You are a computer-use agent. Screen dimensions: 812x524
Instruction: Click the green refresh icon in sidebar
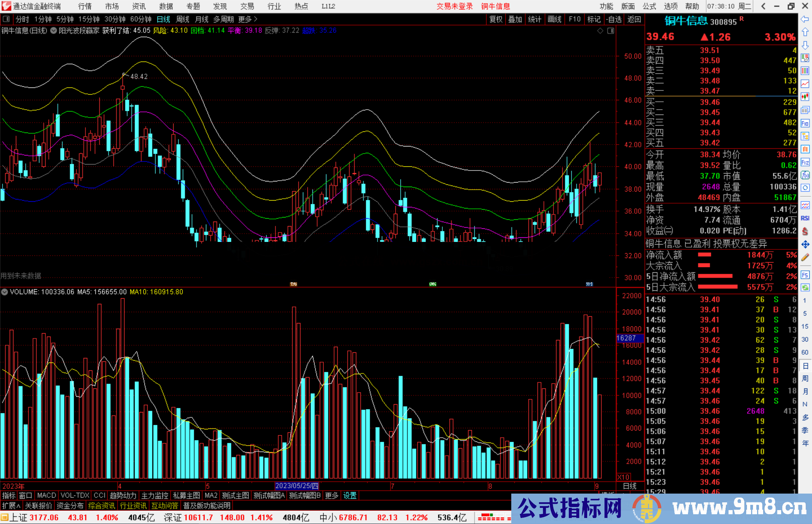pyautogui.click(x=805, y=287)
